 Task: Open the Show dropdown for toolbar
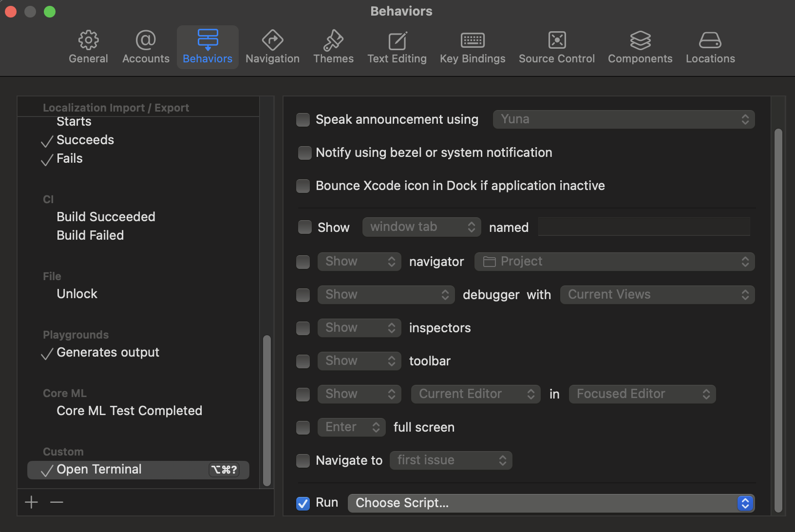(x=359, y=361)
